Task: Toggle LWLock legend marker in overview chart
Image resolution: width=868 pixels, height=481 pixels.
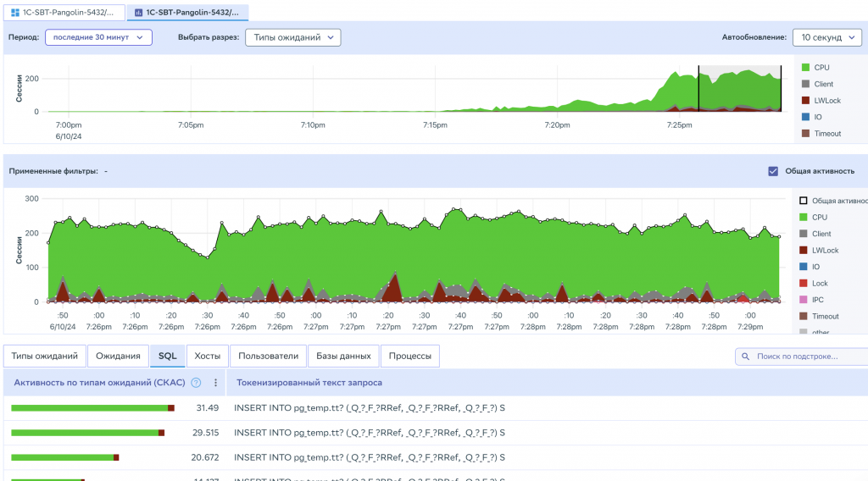Action: click(805, 101)
